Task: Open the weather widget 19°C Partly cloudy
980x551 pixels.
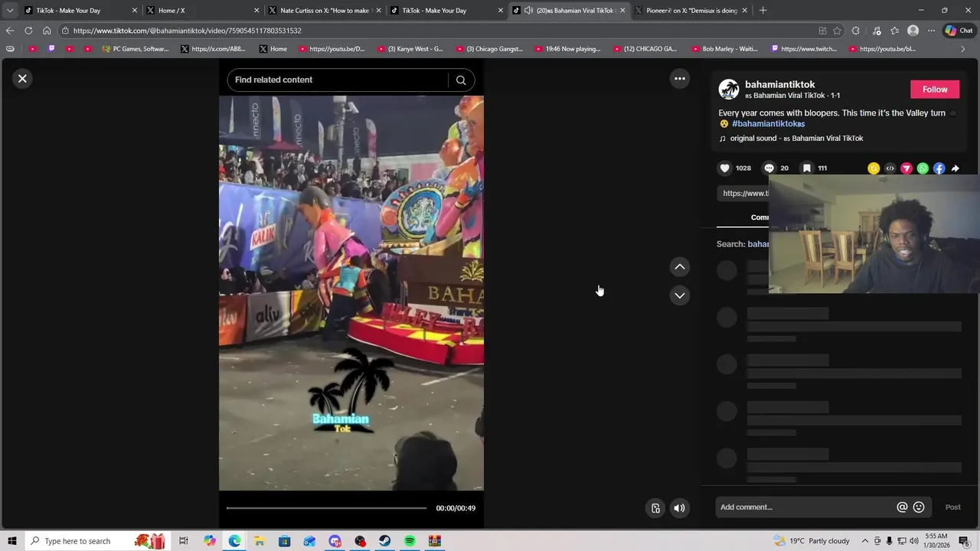Action: [x=812, y=541]
